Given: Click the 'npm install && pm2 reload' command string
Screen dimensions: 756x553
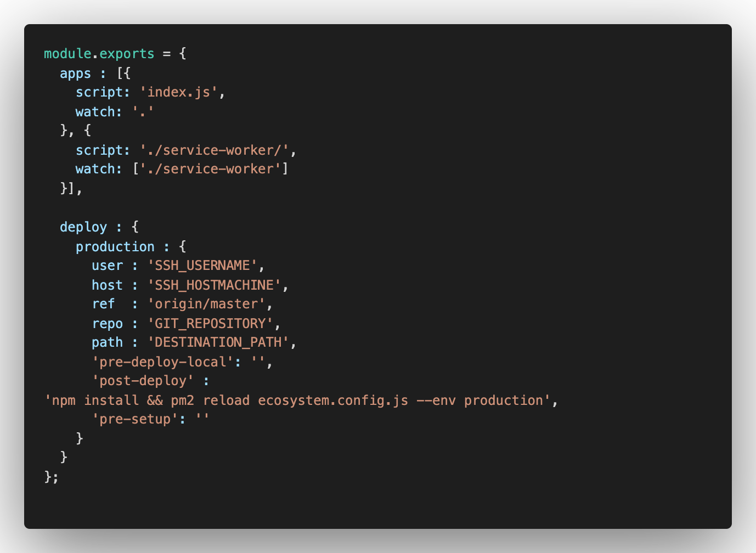Looking at the screenshot, I should point(298,400).
